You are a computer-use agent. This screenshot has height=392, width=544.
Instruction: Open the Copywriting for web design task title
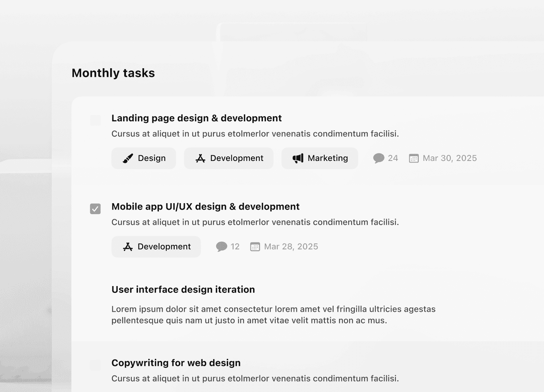tap(176, 363)
